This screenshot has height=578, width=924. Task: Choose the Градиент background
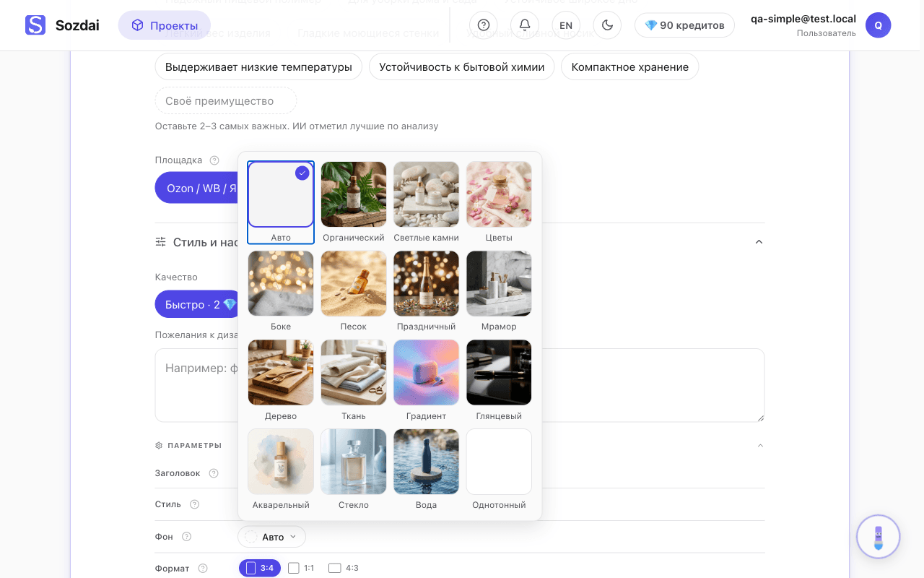pyautogui.click(x=426, y=372)
